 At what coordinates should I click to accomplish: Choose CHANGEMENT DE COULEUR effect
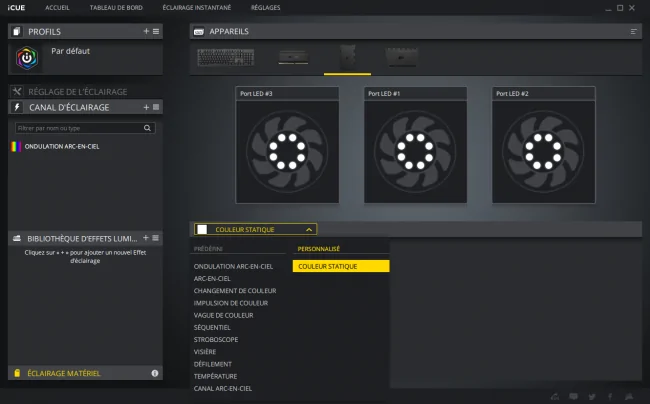[235, 291]
